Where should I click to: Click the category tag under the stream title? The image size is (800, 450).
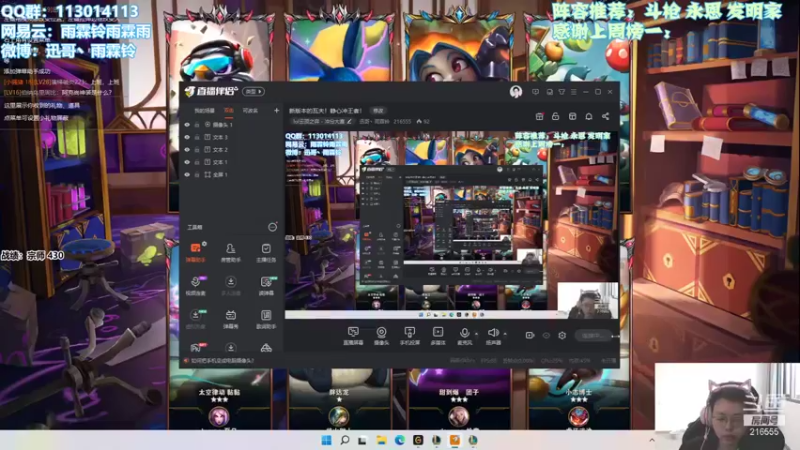click(x=322, y=121)
